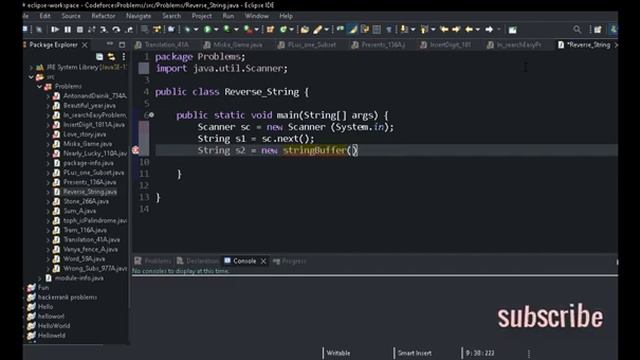Maximize the Package Explorer view
Screen dimensions: 640x360
pyautogui.click(x=122, y=44)
